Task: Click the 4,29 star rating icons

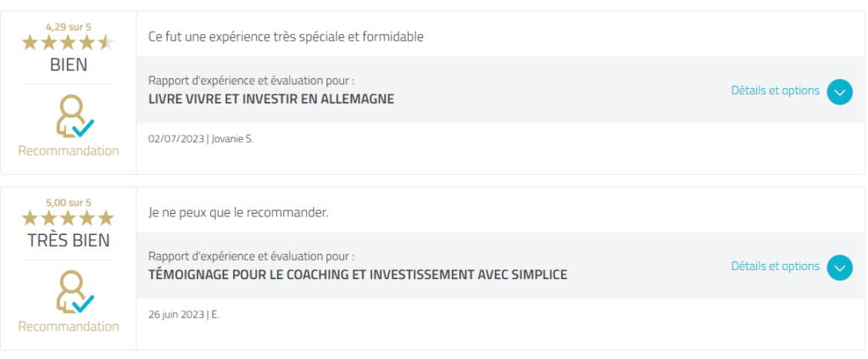Action: click(68, 42)
